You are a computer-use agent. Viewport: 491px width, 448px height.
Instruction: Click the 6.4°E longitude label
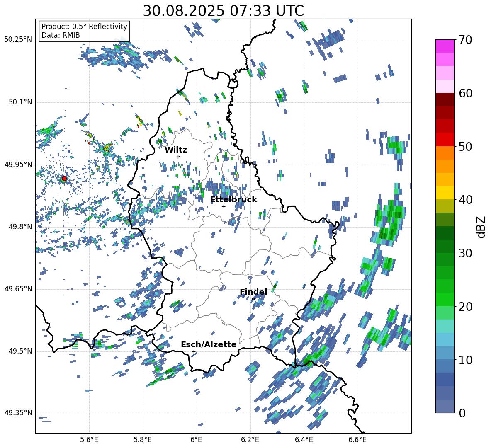coord(304,440)
